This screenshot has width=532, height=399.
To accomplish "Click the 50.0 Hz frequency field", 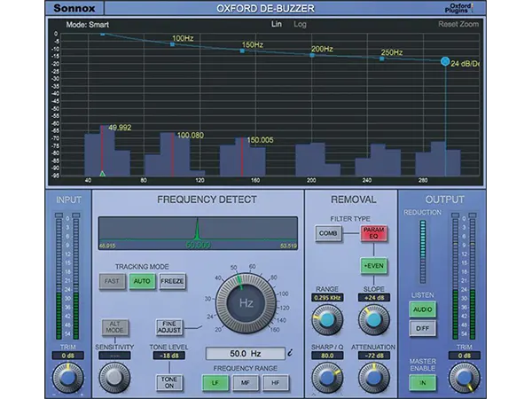I will [x=246, y=354].
